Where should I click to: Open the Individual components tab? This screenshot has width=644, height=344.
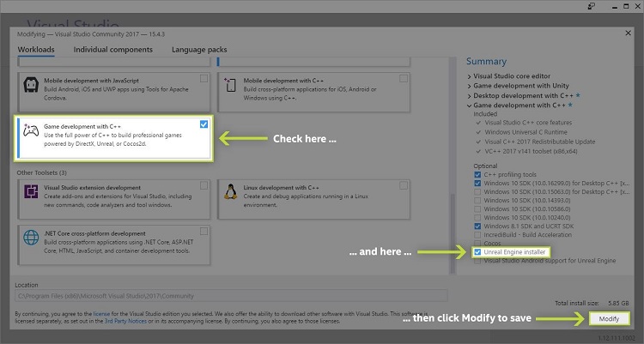(113, 50)
